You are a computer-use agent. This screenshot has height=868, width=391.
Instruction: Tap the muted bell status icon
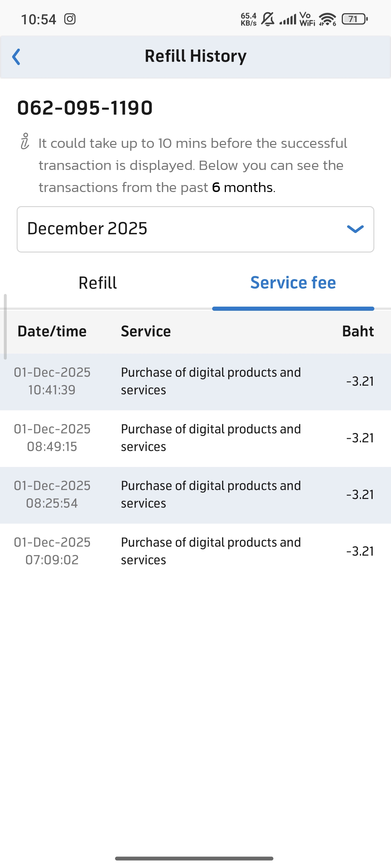[x=268, y=19]
